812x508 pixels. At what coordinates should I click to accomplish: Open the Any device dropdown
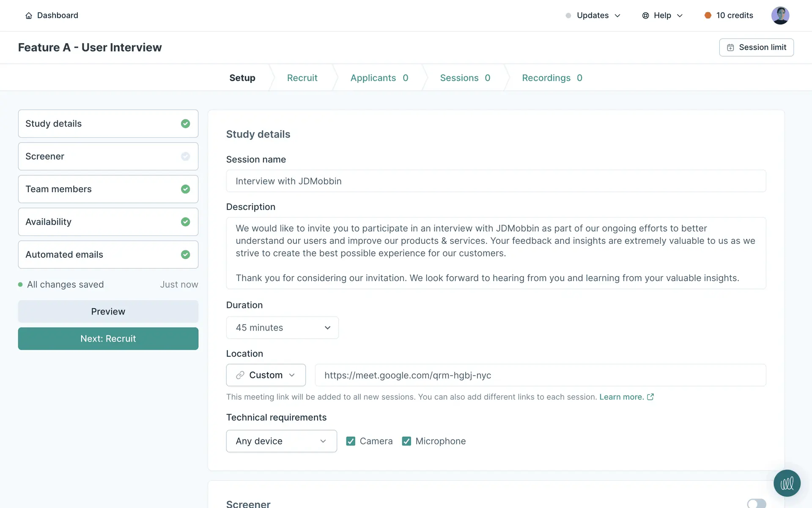click(x=281, y=441)
